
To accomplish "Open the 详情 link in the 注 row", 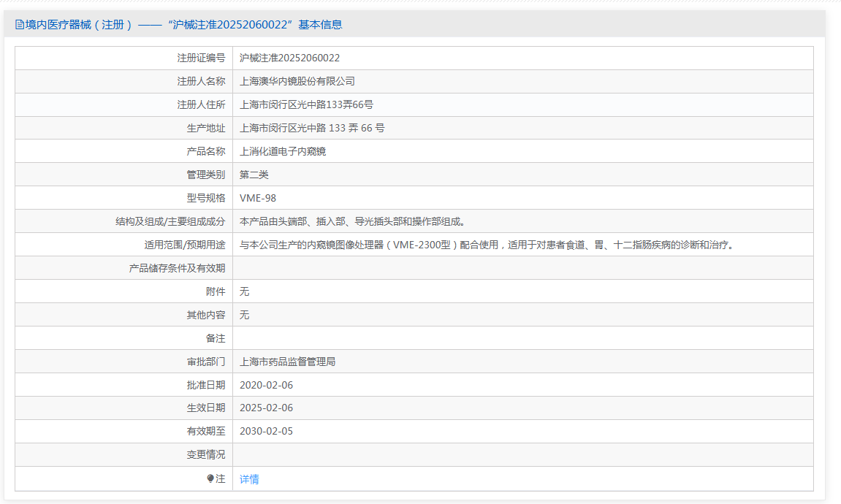I will point(249,479).
